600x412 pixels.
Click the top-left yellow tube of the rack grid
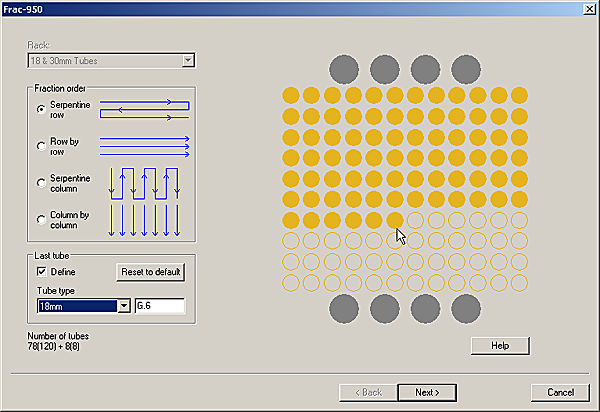[x=291, y=95]
